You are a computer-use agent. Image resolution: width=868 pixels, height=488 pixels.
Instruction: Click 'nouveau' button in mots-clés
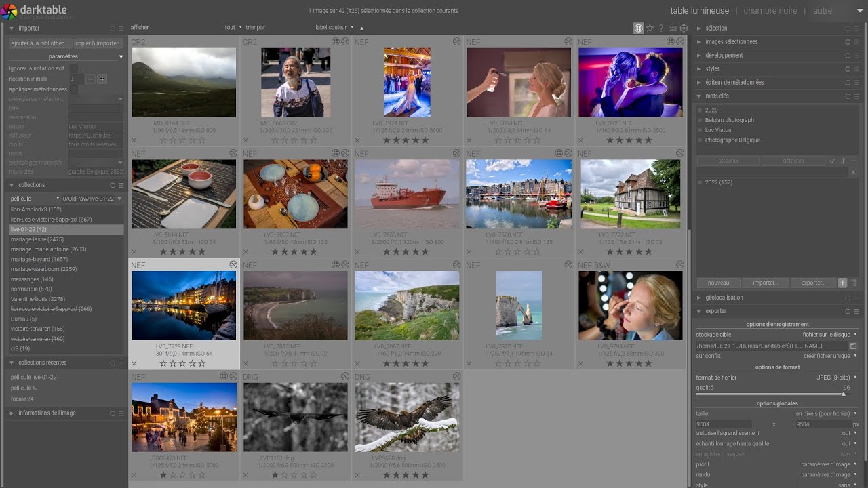point(718,283)
